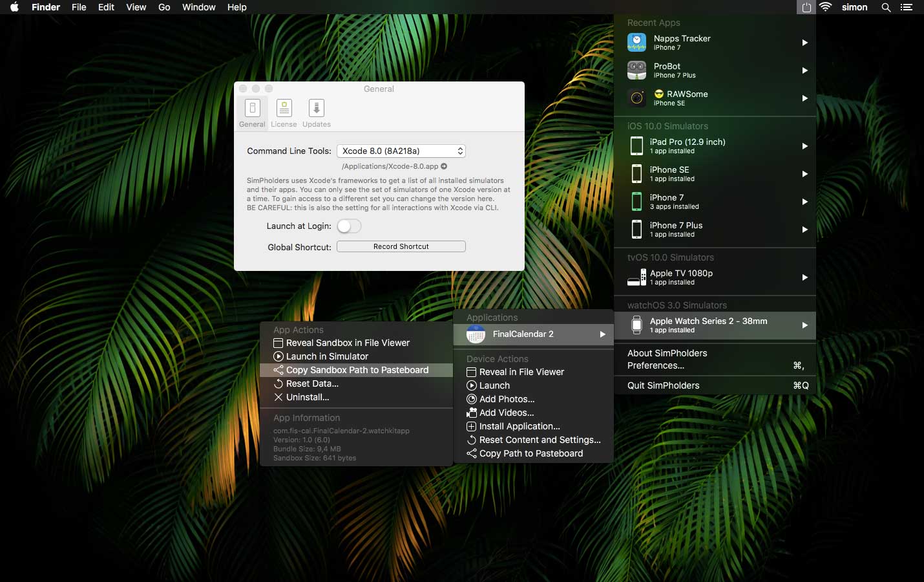Open the Command Line Tools Xcode dropdown
The image size is (924, 582).
401,151
